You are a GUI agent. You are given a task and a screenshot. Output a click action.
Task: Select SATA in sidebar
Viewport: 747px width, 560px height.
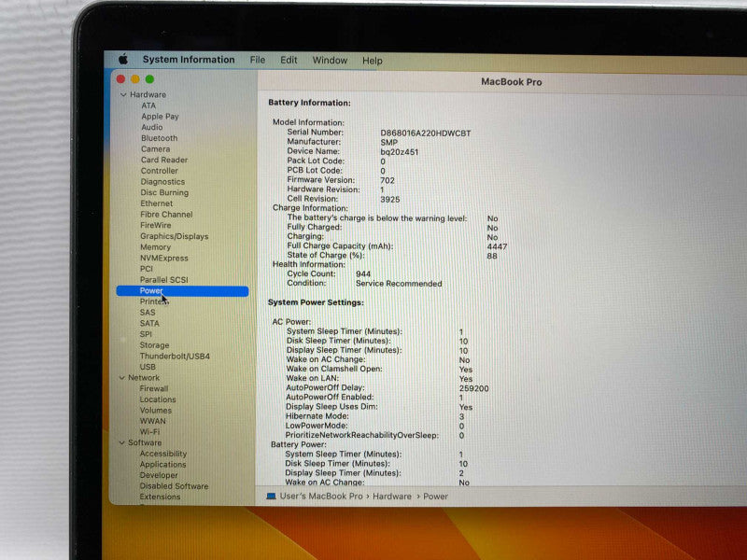point(149,323)
